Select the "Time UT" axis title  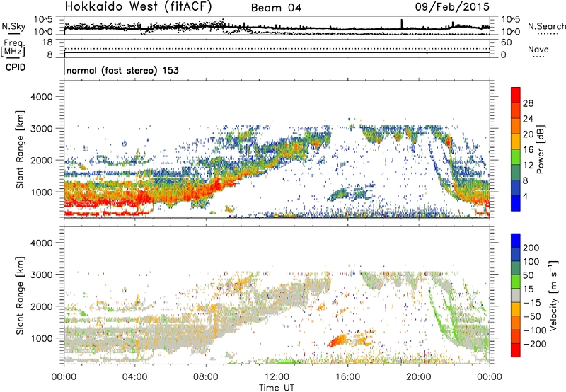pos(277,388)
